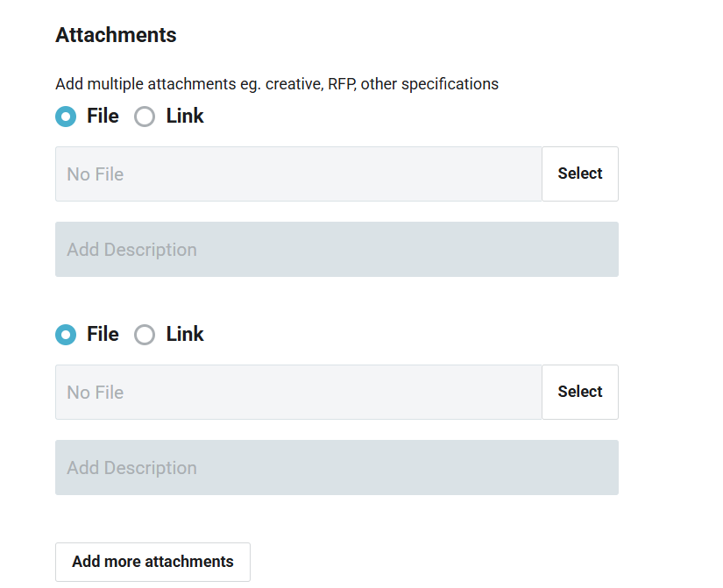Image resolution: width=723 pixels, height=588 pixels.
Task: Click the second attachment's 'Link' label text
Action: [185, 334]
